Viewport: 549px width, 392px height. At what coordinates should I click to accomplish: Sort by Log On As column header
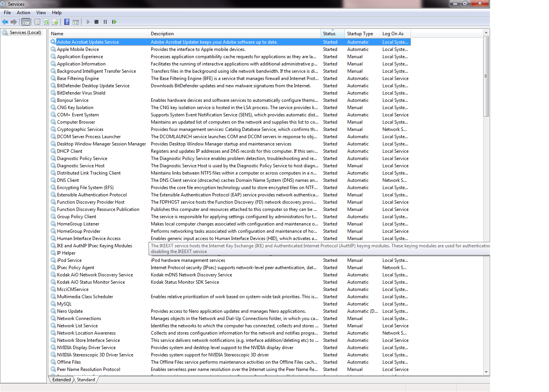(395, 34)
